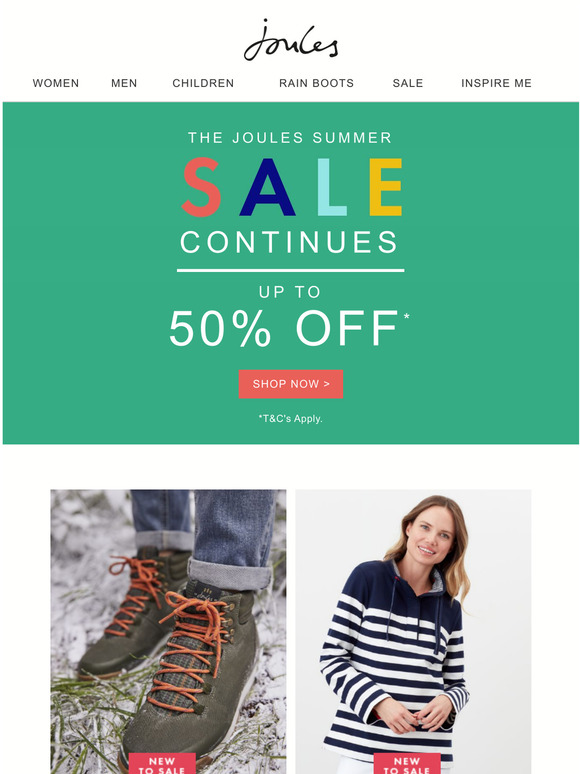The width and height of the screenshot is (580, 774).
Task: Go to the CHILDREN section
Action: [x=203, y=83]
